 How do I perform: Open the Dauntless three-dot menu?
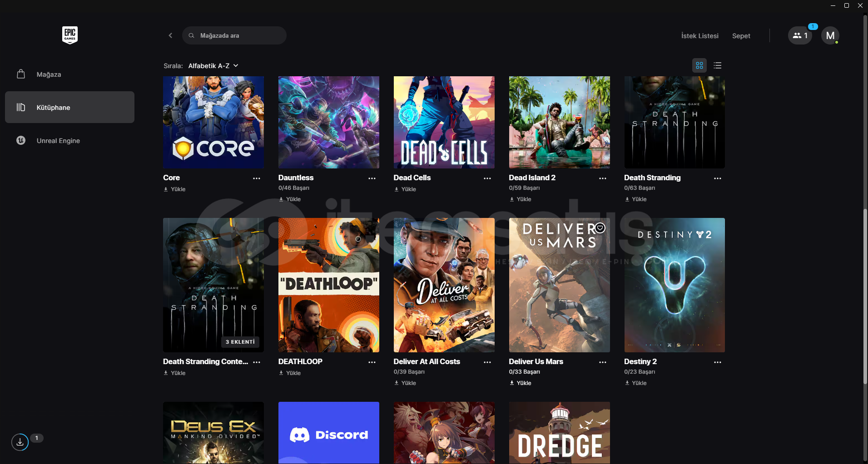click(372, 178)
